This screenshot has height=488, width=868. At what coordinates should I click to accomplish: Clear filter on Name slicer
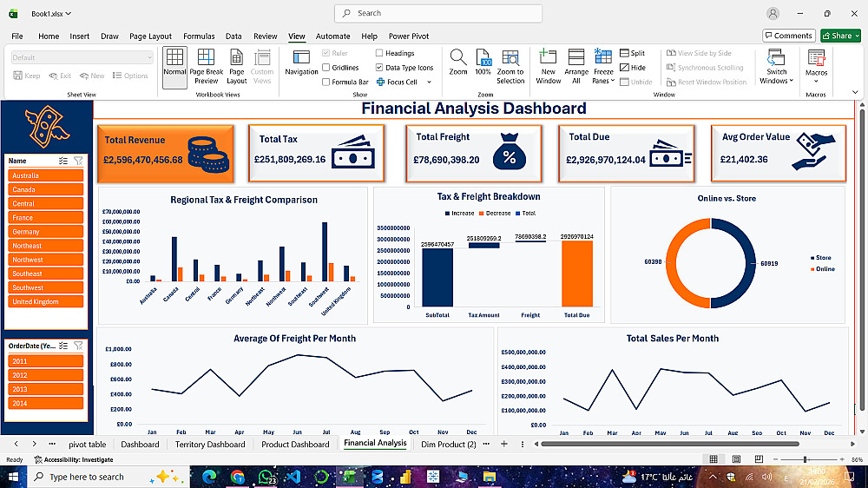[x=78, y=161]
